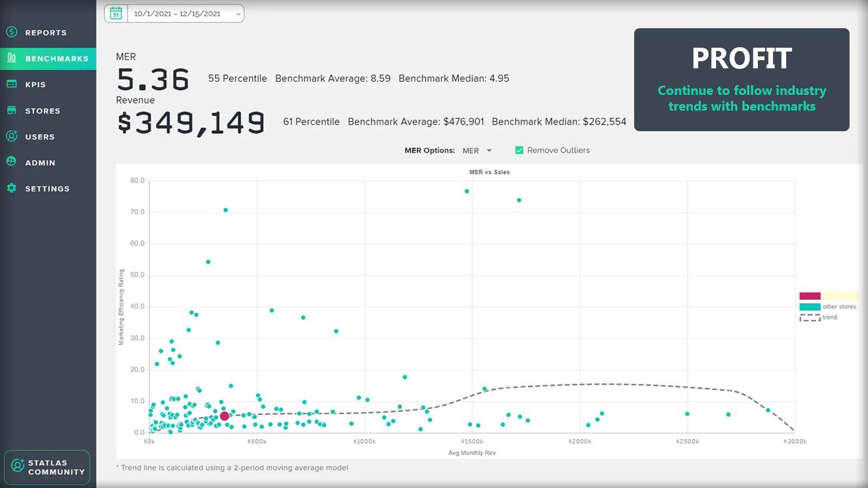
Task: Click the calendar icon beside the date range
Action: click(x=116, y=14)
